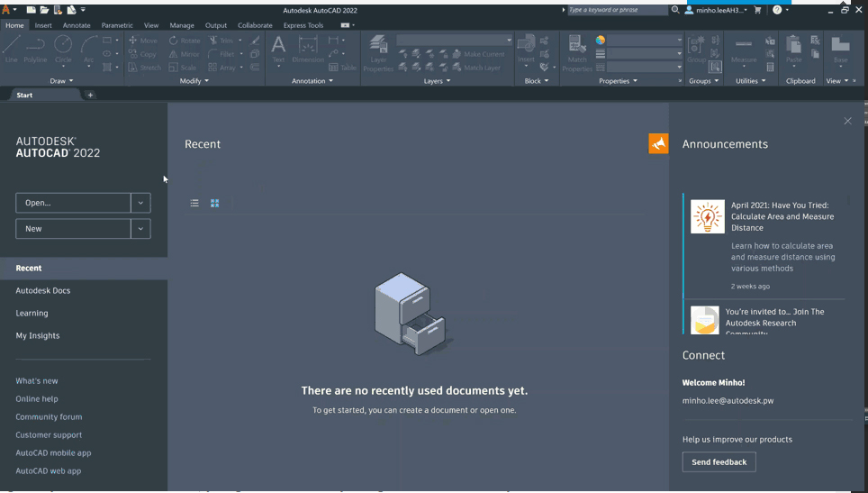Open the Insert ribbon tab

[x=43, y=25]
